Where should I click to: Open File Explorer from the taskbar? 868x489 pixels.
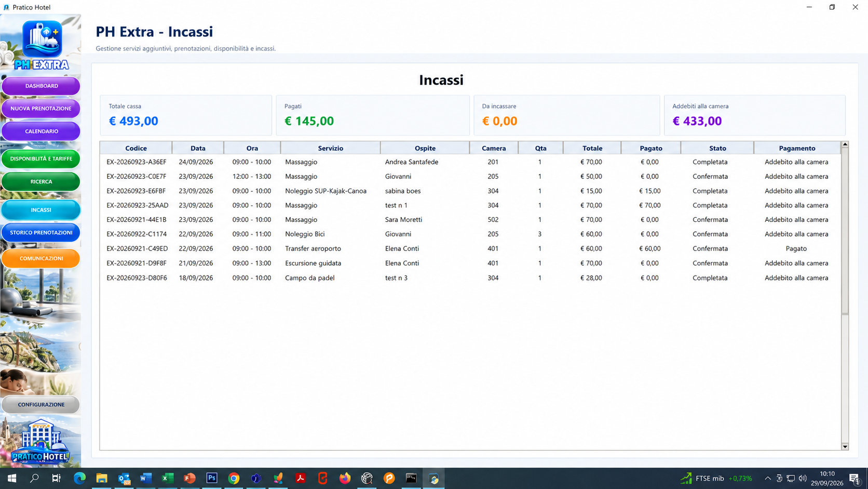(102, 478)
